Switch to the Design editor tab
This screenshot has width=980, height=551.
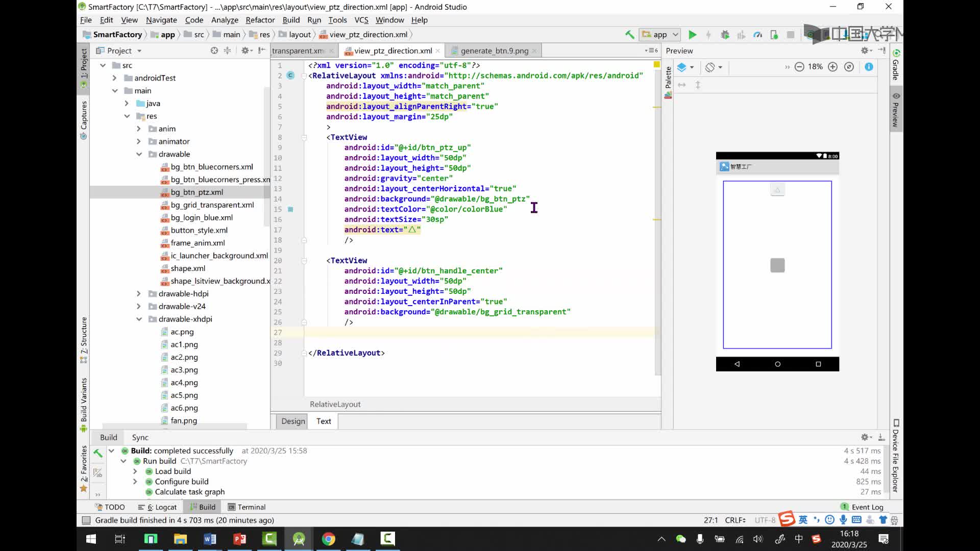(293, 421)
